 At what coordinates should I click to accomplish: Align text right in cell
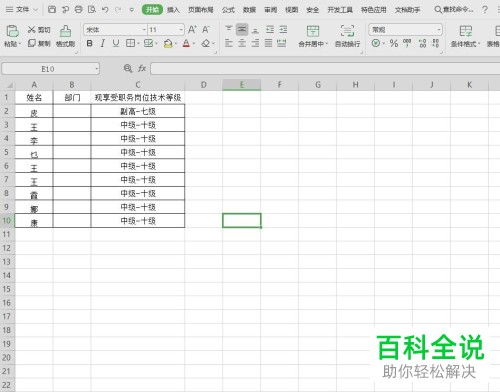click(255, 43)
